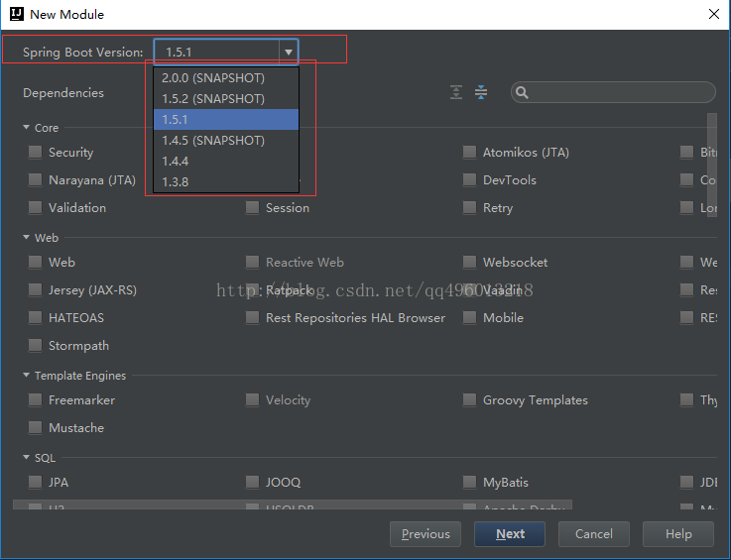The width and height of the screenshot is (731, 560).
Task: Enable the DevTools dependency
Action: (x=469, y=179)
